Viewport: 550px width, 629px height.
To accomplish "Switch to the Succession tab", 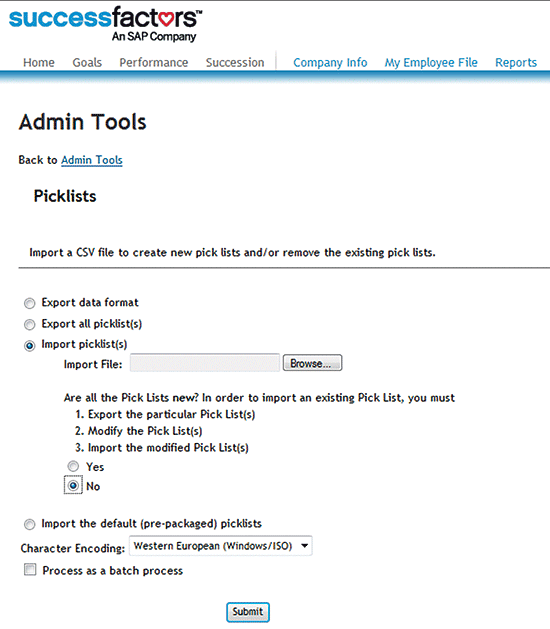I will [235, 63].
